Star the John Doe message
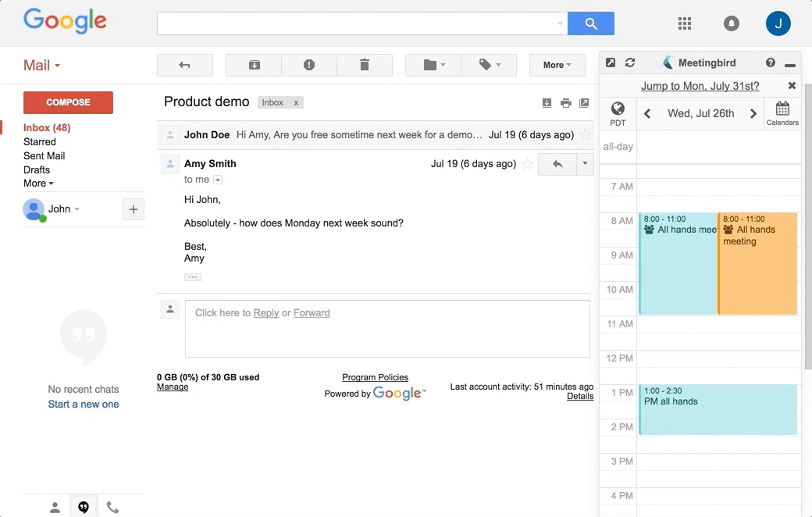Screen dimensions: 812x517 (x=585, y=134)
